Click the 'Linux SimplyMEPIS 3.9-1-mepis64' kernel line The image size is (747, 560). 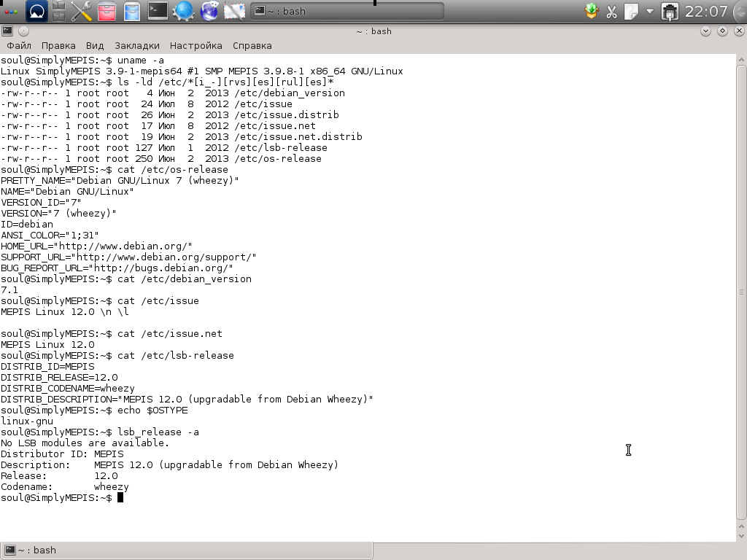click(x=202, y=71)
